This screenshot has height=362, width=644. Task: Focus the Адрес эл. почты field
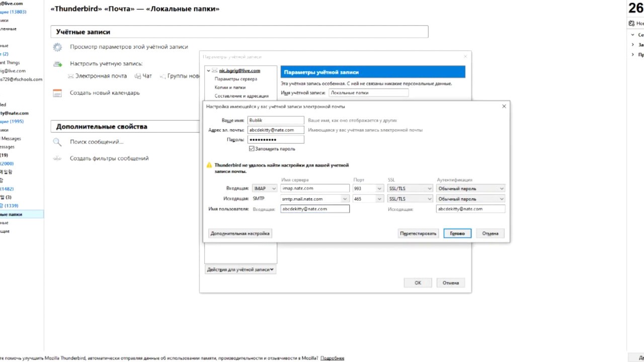[x=276, y=130]
